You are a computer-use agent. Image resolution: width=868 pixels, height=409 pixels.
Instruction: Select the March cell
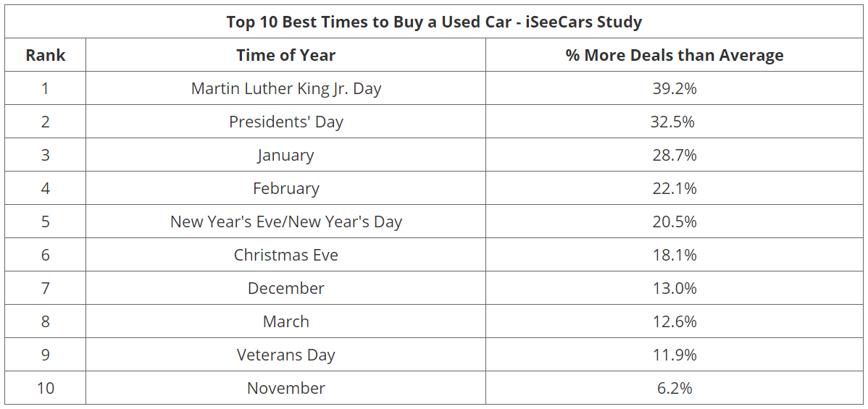285,321
